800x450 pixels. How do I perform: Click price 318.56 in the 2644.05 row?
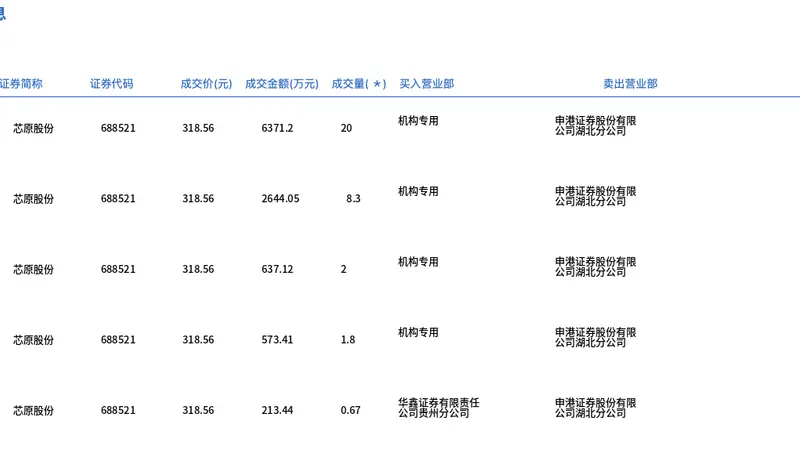pos(198,198)
